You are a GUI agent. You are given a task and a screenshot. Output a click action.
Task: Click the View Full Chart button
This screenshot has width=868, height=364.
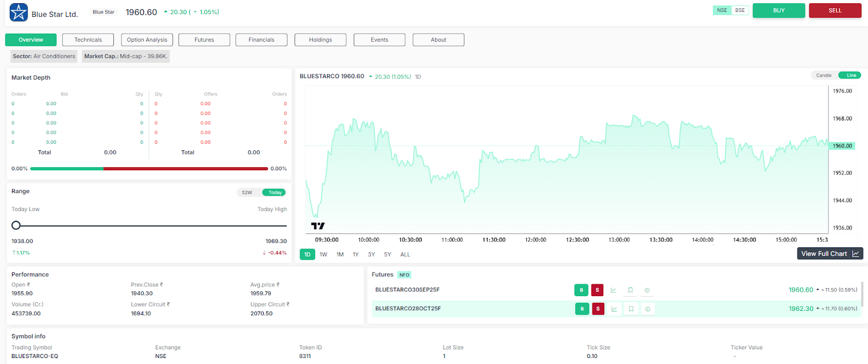[829, 253]
